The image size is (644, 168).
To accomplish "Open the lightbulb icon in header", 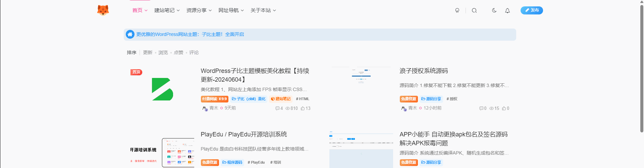I will click(x=457, y=10).
